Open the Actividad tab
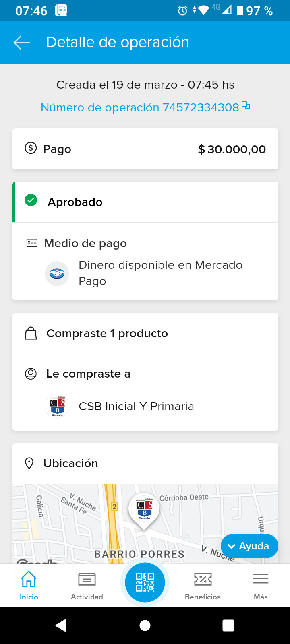 point(87,585)
